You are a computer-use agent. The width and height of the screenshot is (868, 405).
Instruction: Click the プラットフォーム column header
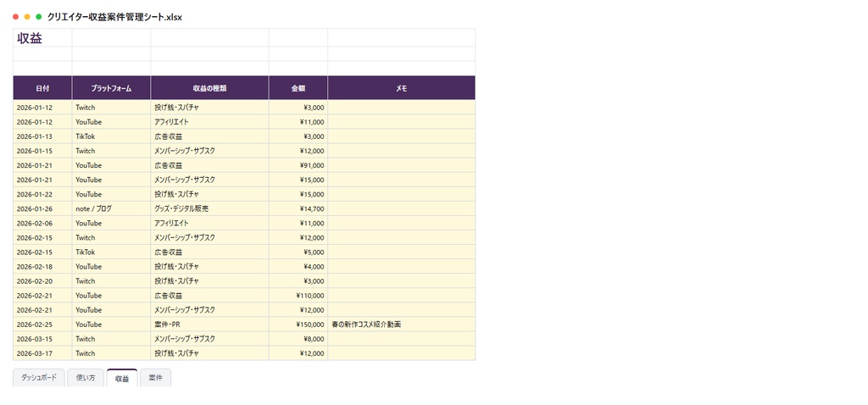[111, 88]
